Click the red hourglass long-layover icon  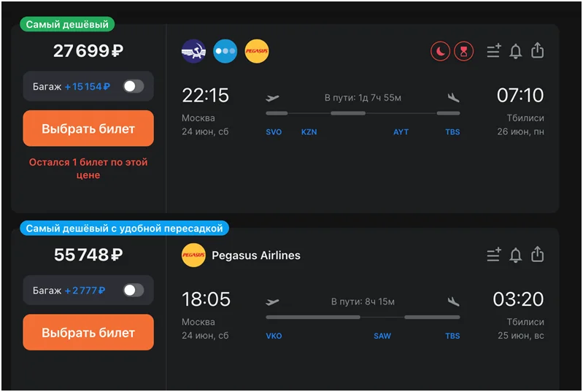coord(463,51)
